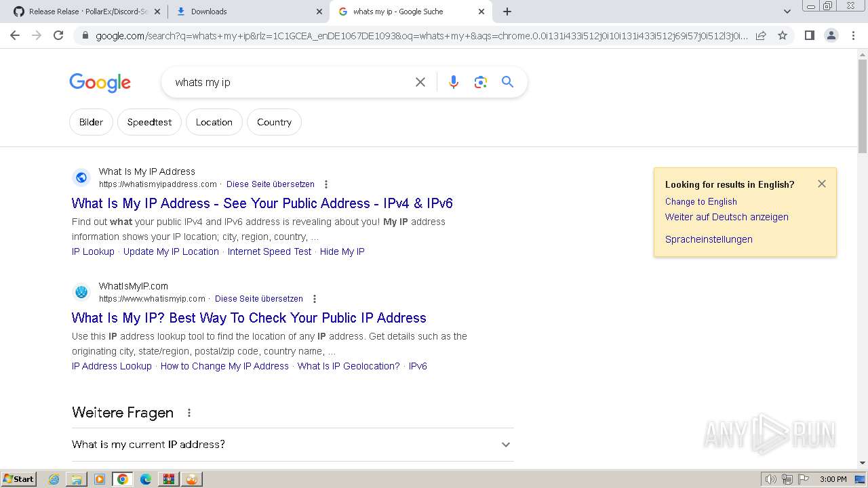Click the Google logo

[100, 83]
